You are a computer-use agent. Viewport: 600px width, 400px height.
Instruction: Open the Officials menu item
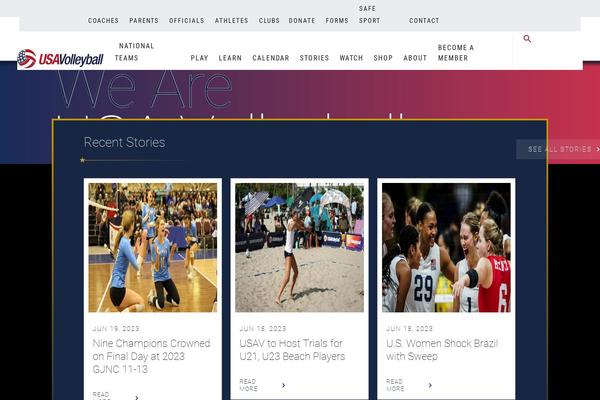pyautogui.click(x=187, y=21)
